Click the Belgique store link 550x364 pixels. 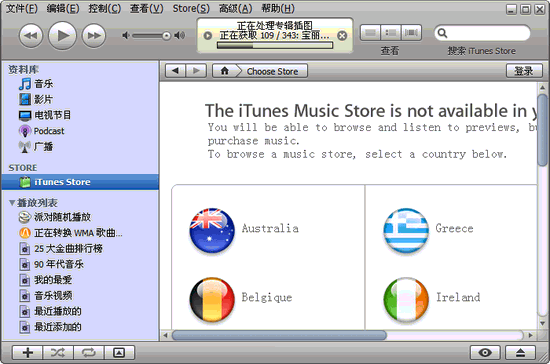coord(267,297)
